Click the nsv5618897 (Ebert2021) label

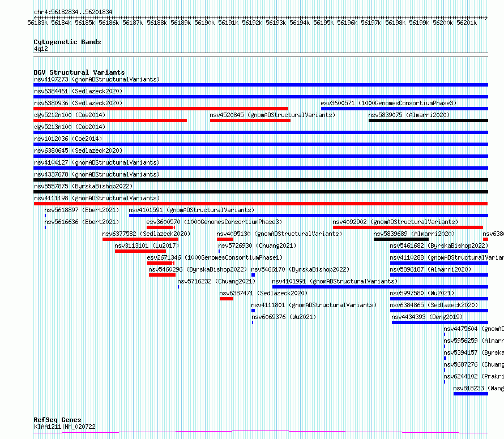tap(82, 210)
